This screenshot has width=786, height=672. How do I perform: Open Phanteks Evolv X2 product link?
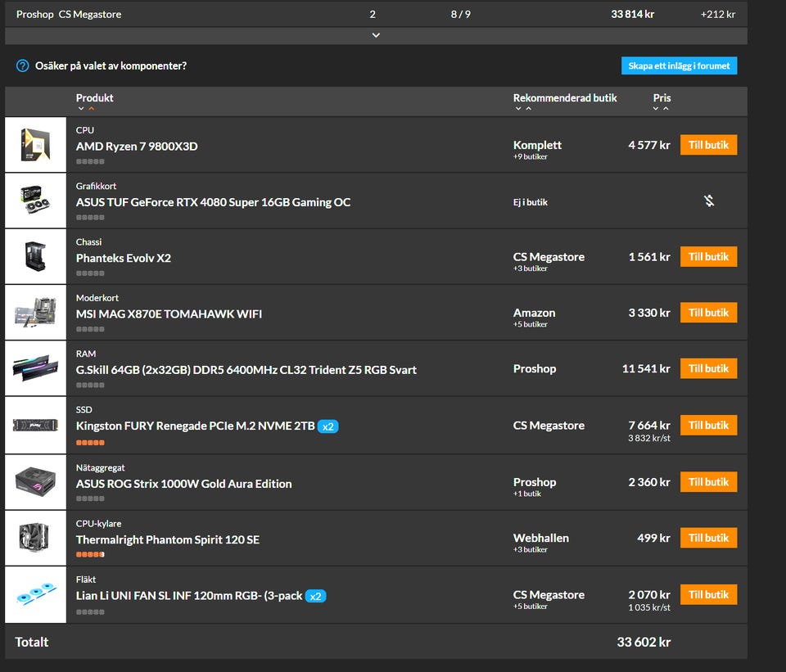point(124,258)
